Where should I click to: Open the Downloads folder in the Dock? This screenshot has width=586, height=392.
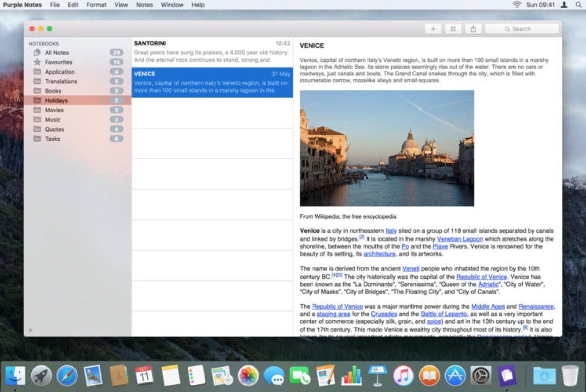[x=544, y=375]
